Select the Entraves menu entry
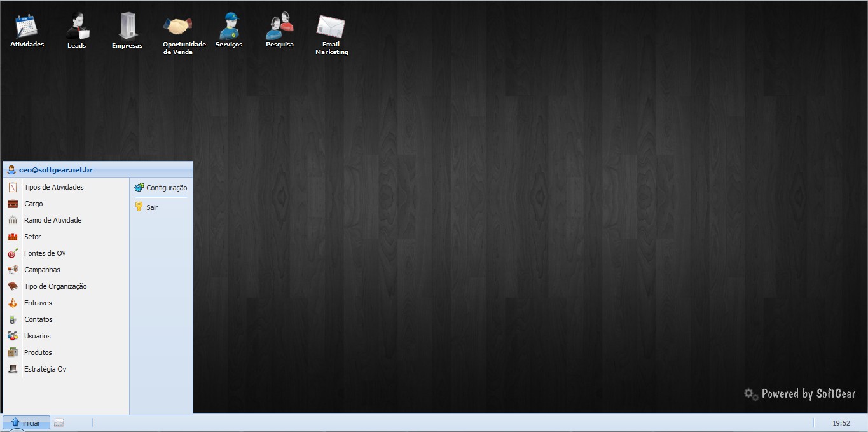This screenshot has width=868, height=432. (x=66, y=303)
